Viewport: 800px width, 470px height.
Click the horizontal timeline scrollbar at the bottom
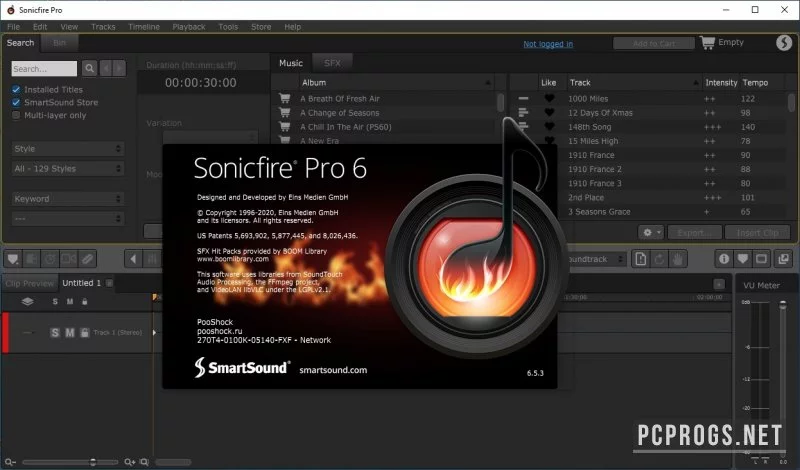[x=173, y=462]
